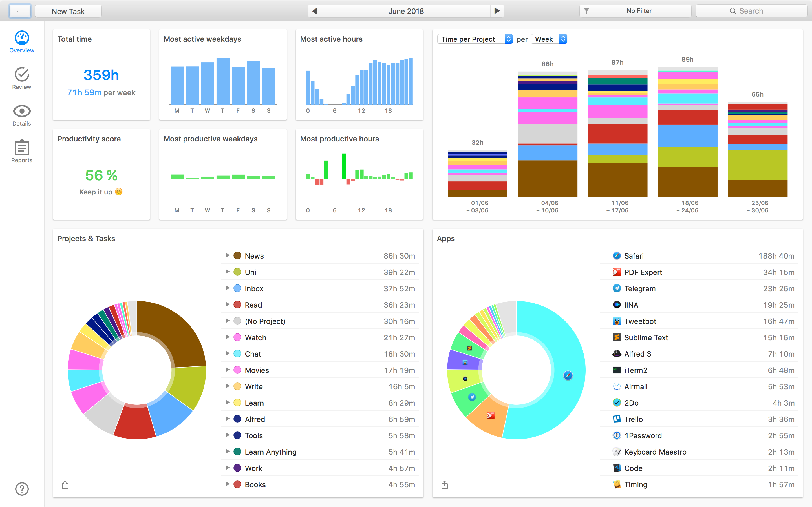
Task: Click the Uni project color swatch
Action: (x=237, y=272)
